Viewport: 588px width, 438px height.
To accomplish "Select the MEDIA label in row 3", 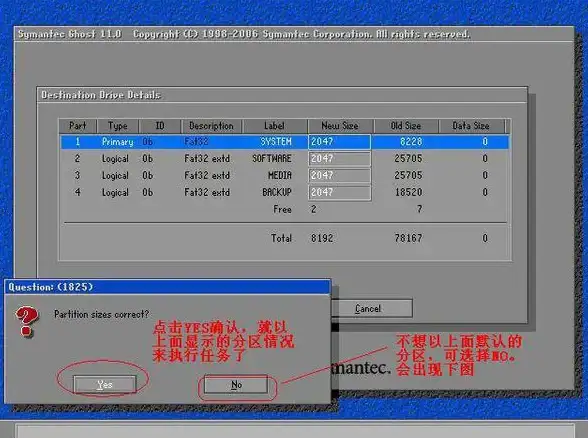I will pyautogui.click(x=280, y=176).
